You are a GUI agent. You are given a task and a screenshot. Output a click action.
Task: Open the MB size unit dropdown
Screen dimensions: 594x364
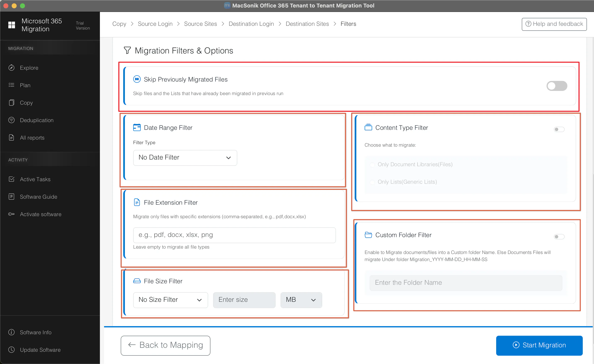point(301,300)
